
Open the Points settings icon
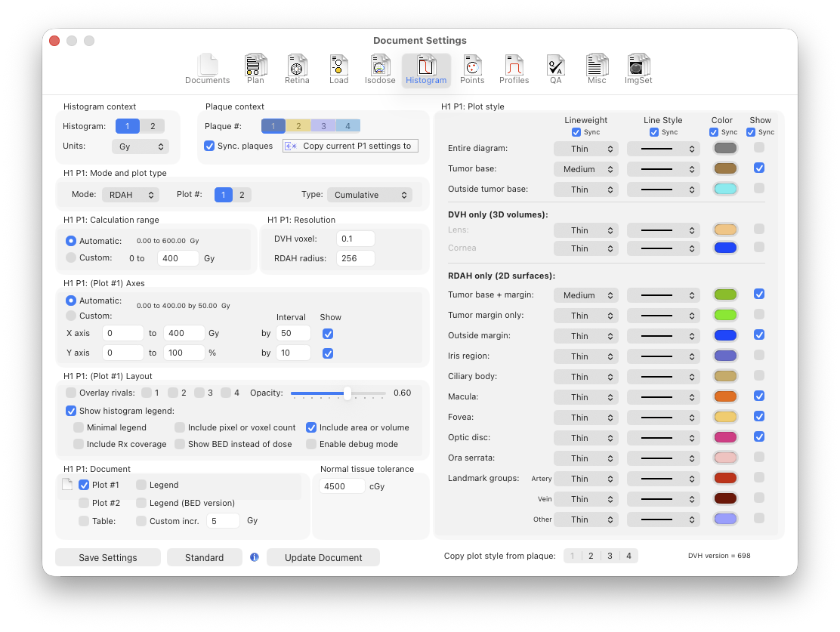click(x=472, y=69)
